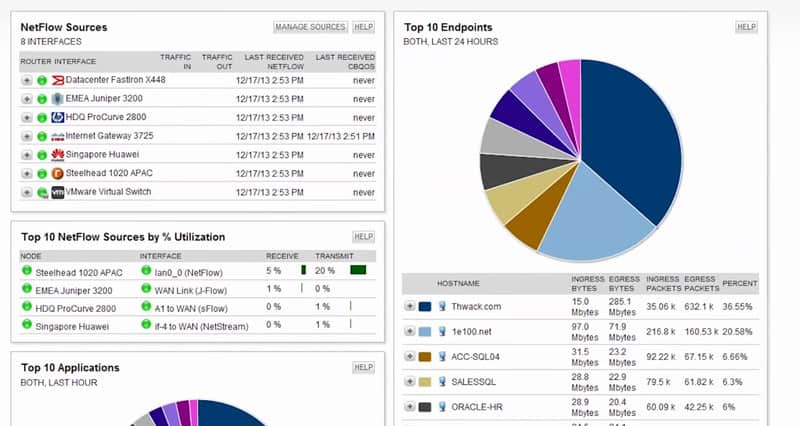Click status icon of VMware Virtual Switch
The height and width of the screenshot is (426, 800).
(42, 193)
